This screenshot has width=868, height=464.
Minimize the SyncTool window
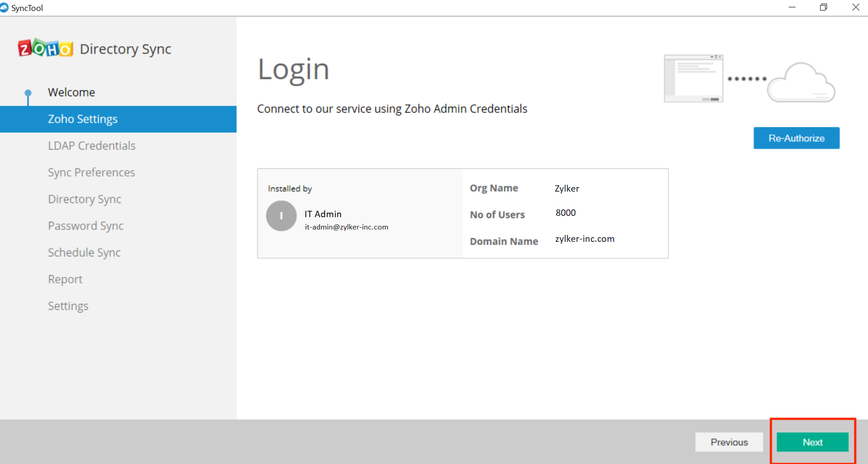pyautogui.click(x=791, y=7)
